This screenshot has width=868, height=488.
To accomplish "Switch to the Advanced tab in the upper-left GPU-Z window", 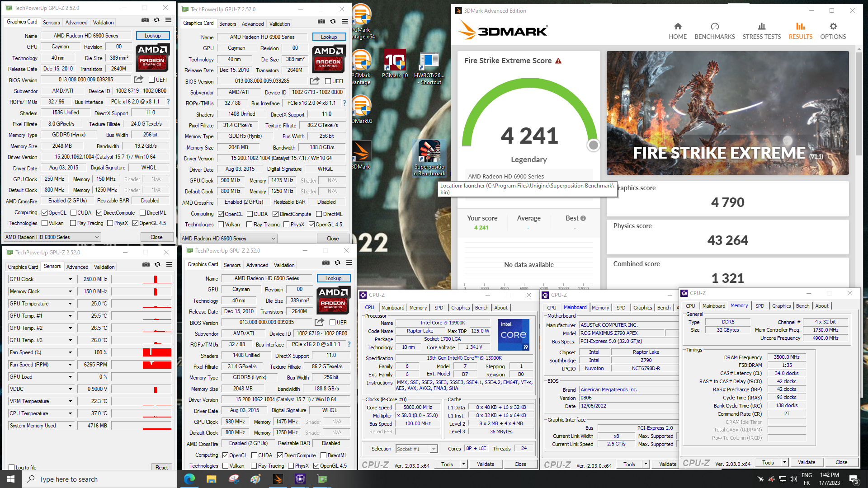I will [76, 23].
